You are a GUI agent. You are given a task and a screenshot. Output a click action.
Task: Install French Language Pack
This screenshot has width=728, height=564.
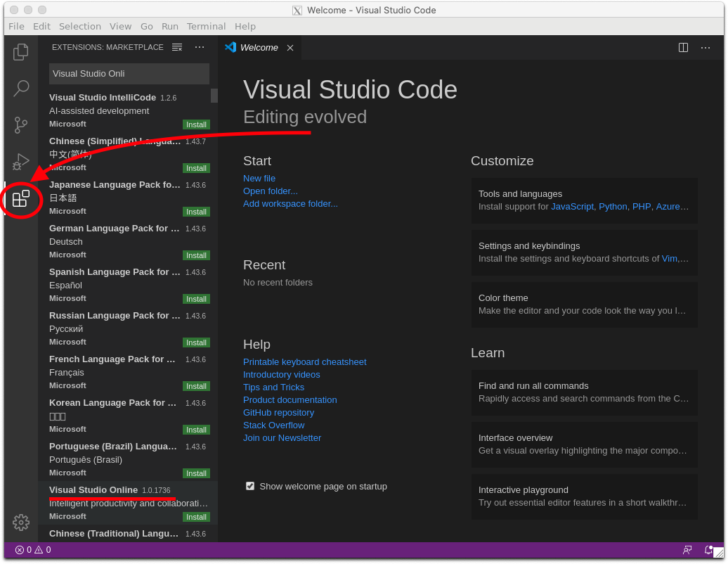(x=196, y=387)
